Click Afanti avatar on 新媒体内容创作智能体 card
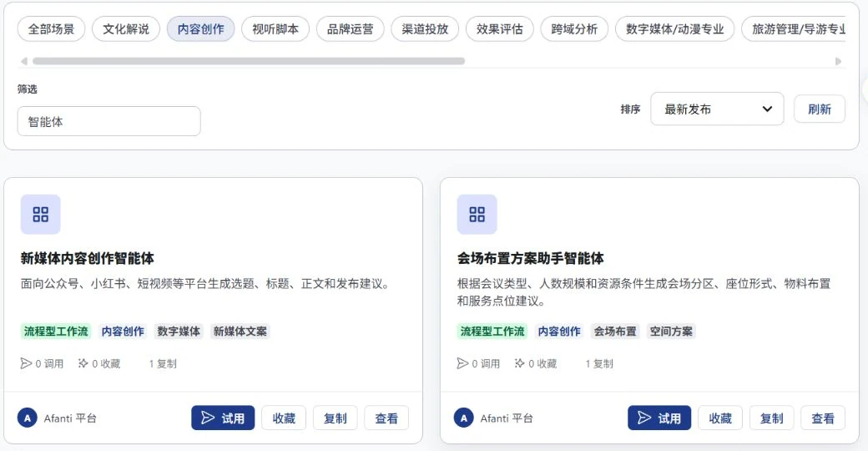This screenshot has height=451, width=868. coord(27,418)
